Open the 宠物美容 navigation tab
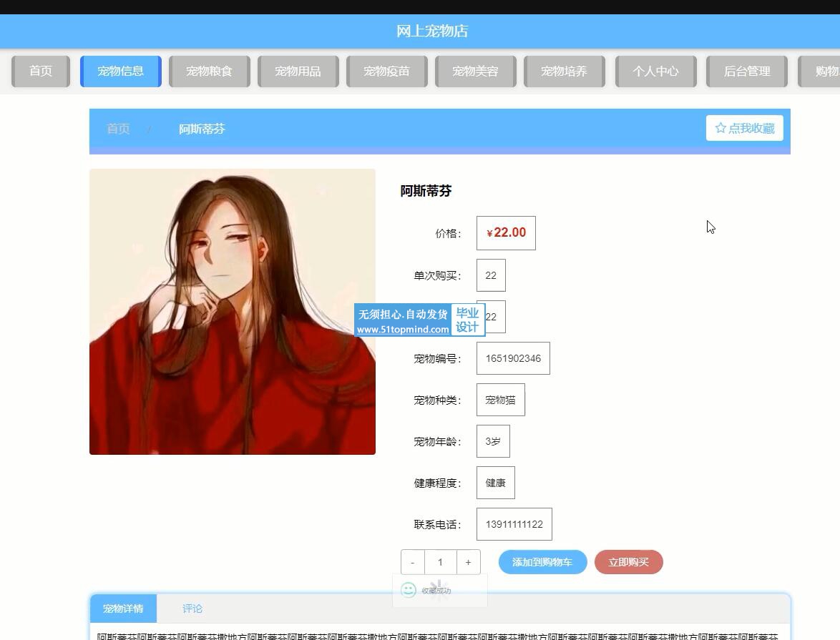 coord(476,72)
